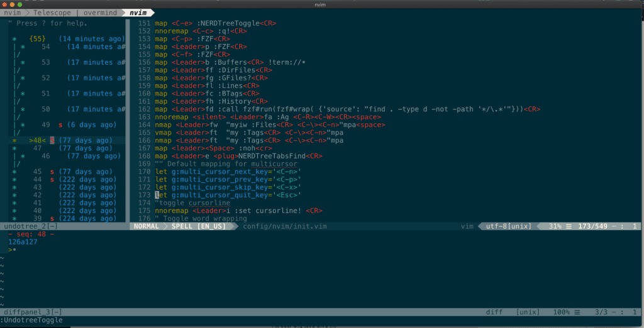The height and width of the screenshot is (328, 644).
Task: Select undo state 42 in undotree
Action: click(x=37, y=195)
